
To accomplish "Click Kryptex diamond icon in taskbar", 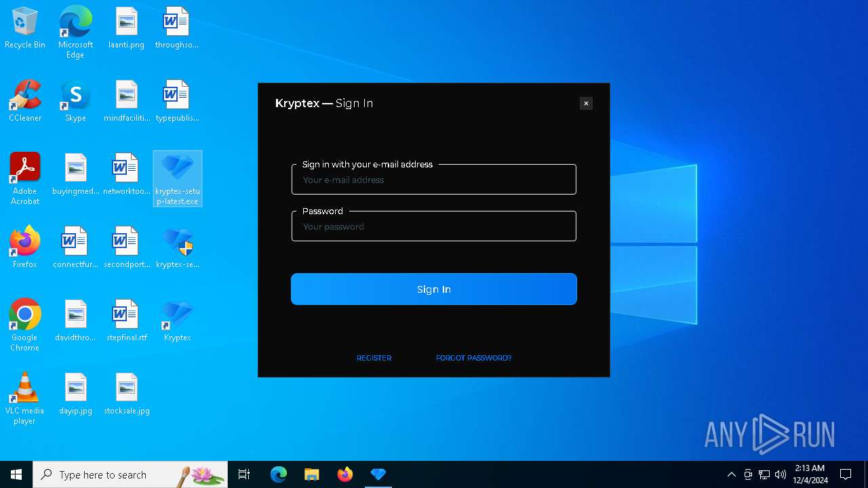I will pyautogui.click(x=378, y=474).
